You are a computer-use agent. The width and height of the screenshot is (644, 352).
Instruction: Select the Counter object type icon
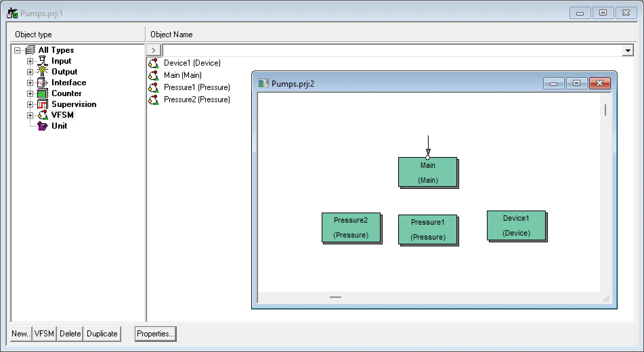(42, 93)
